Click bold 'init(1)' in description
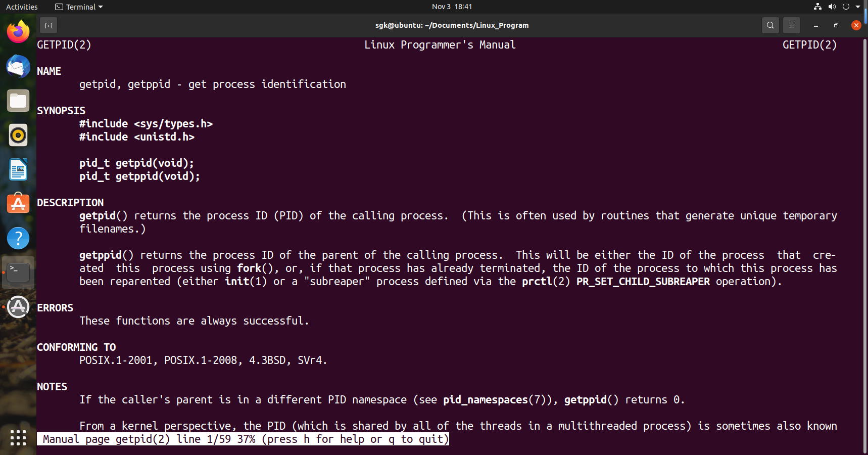The image size is (868, 455). 246,282
